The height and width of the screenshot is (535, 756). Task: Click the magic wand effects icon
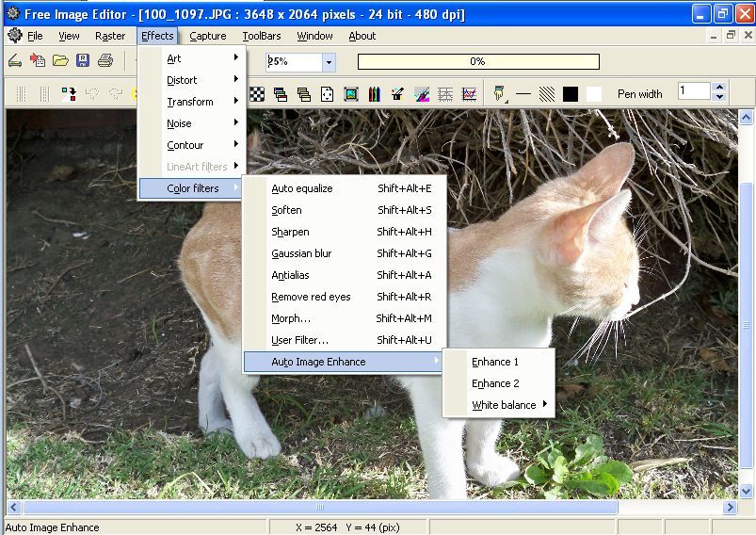(397, 94)
